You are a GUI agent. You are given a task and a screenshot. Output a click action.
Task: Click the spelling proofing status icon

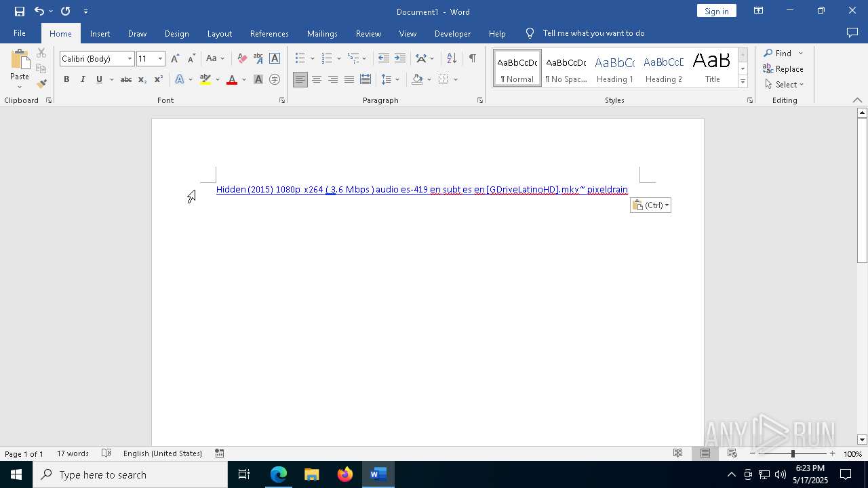point(106,453)
